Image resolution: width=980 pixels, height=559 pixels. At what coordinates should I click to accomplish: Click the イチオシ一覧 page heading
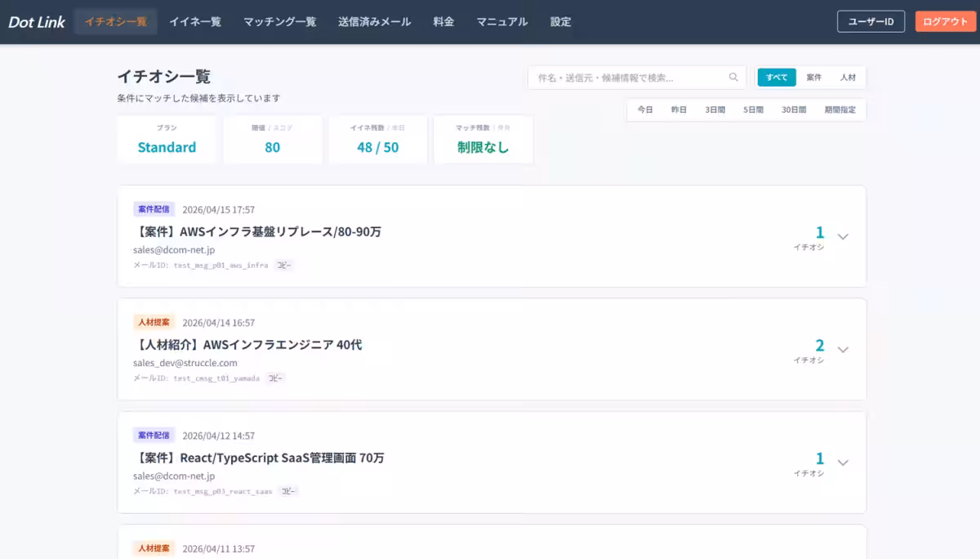coord(164,77)
